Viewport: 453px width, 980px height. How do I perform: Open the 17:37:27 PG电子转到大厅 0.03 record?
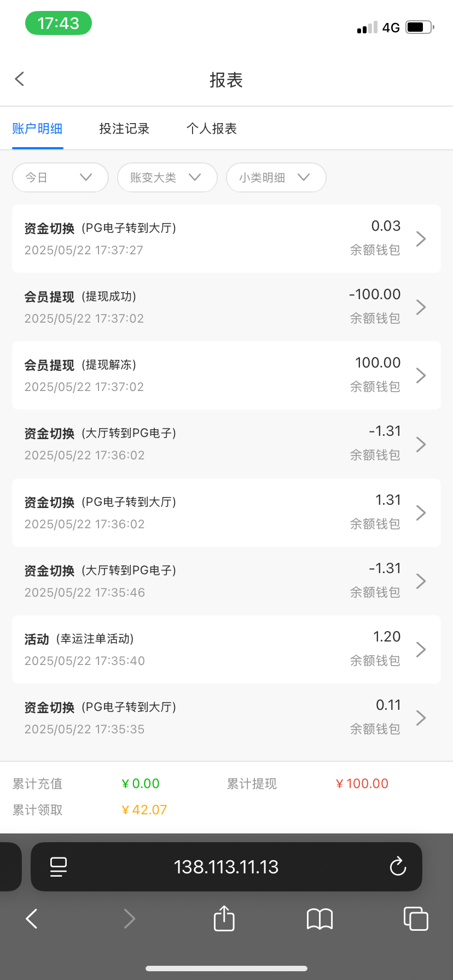(226, 238)
